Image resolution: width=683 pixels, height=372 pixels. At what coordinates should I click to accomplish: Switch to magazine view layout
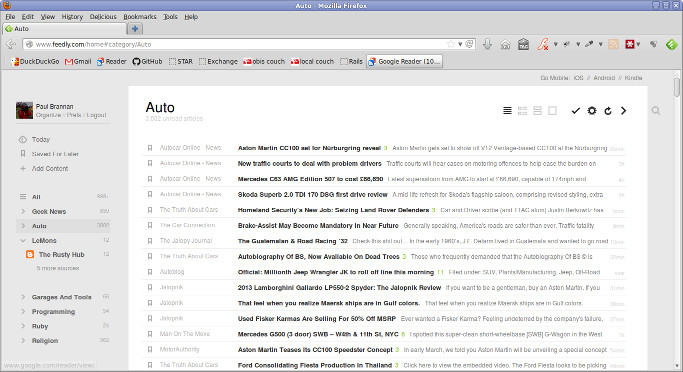point(522,111)
